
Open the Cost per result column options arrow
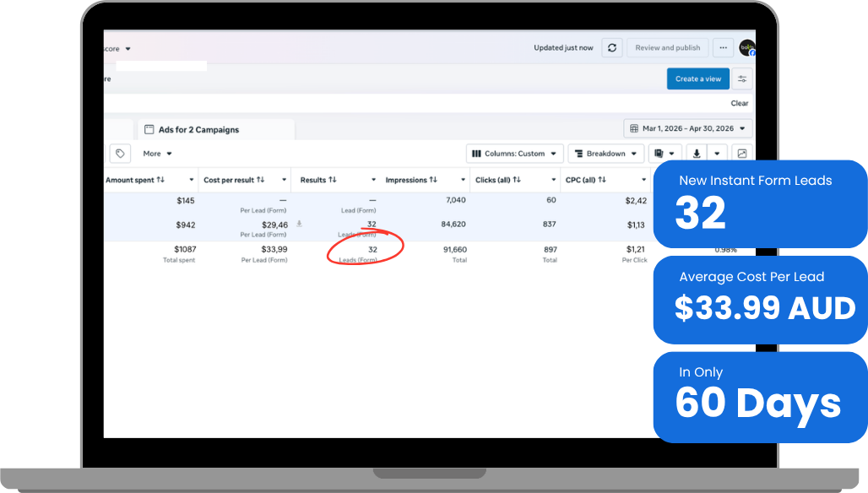tap(284, 180)
